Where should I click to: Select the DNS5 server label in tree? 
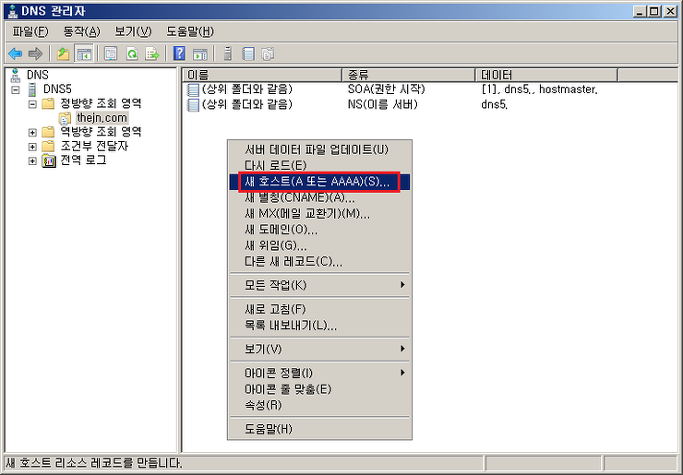click(57, 90)
